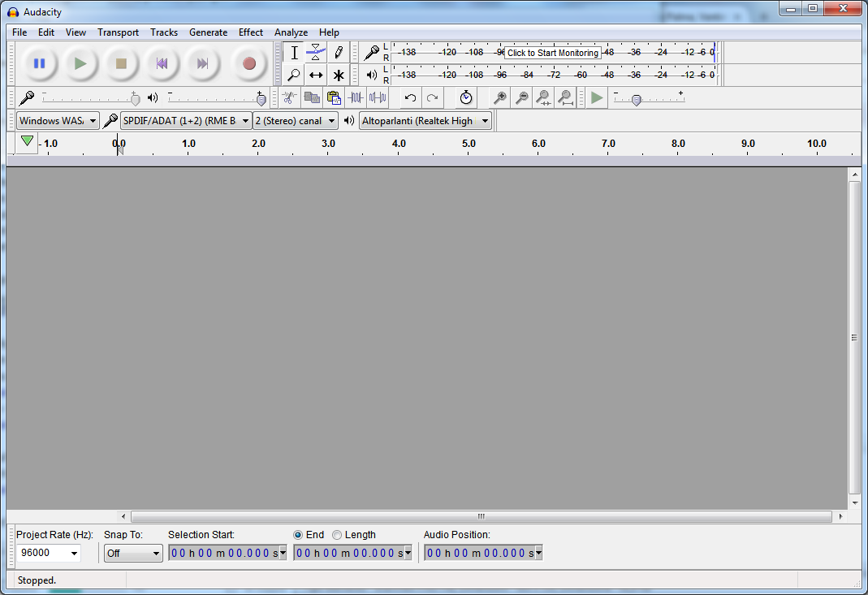Open the File menu
Screen dimensions: 868x595
click(19, 32)
